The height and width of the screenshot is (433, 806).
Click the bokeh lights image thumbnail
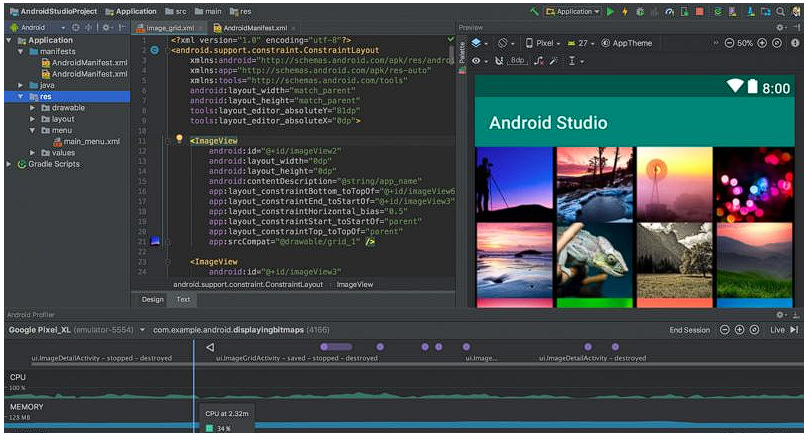tap(755, 184)
